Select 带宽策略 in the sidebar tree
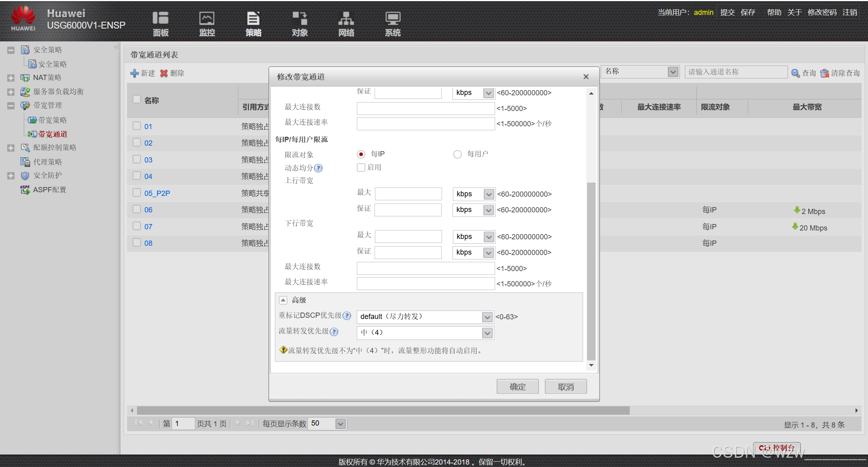The height and width of the screenshot is (467, 868). tap(52, 120)
